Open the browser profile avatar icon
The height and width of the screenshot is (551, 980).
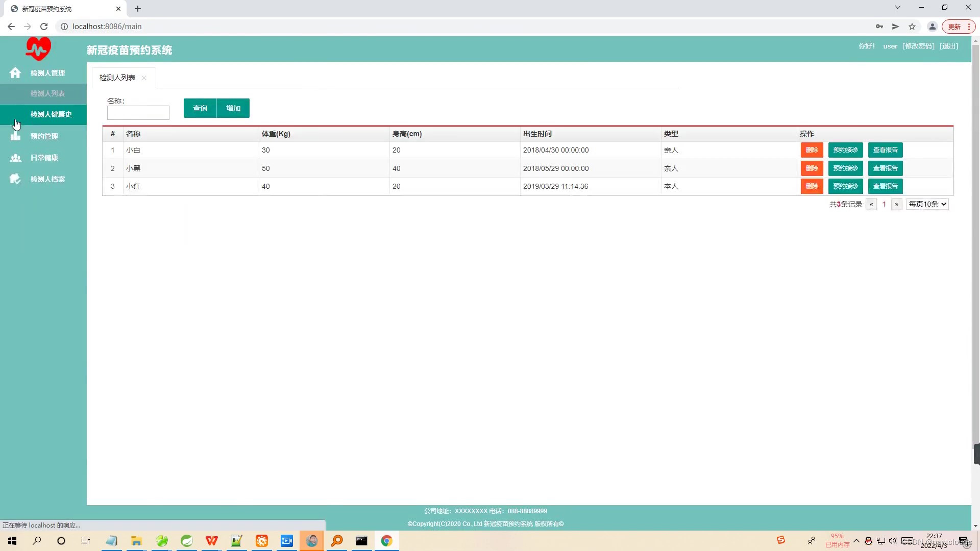coord(932,27)
